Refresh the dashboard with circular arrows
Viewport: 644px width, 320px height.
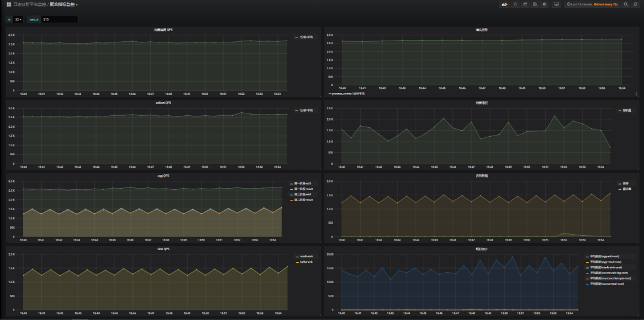pos(636,4)
